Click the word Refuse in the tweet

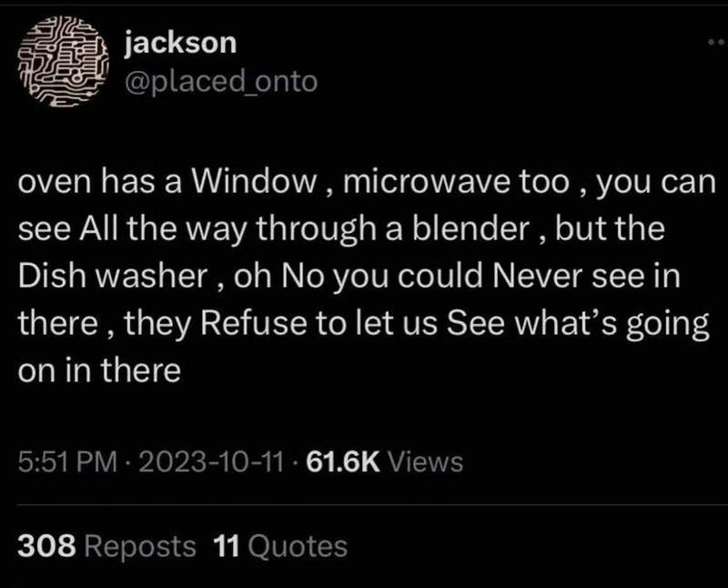pos(254,323)
